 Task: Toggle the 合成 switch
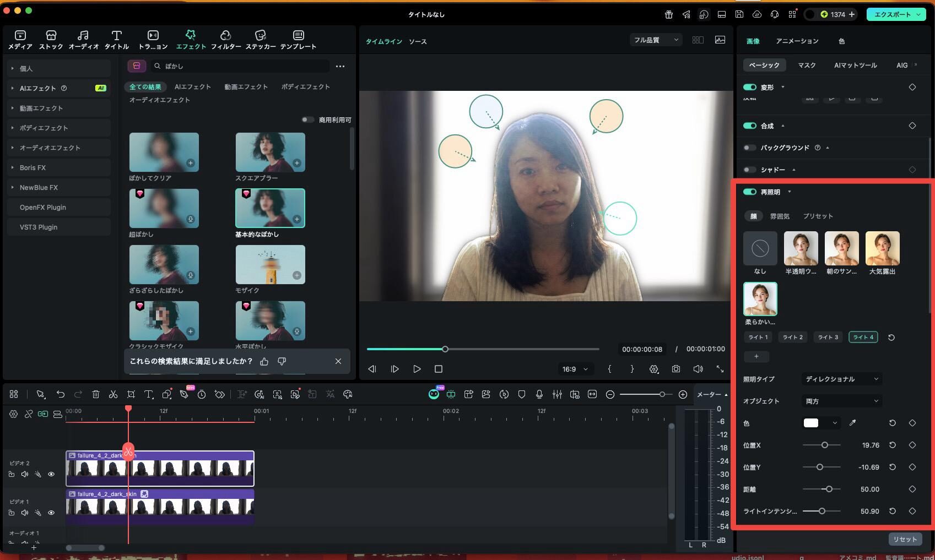749,126
